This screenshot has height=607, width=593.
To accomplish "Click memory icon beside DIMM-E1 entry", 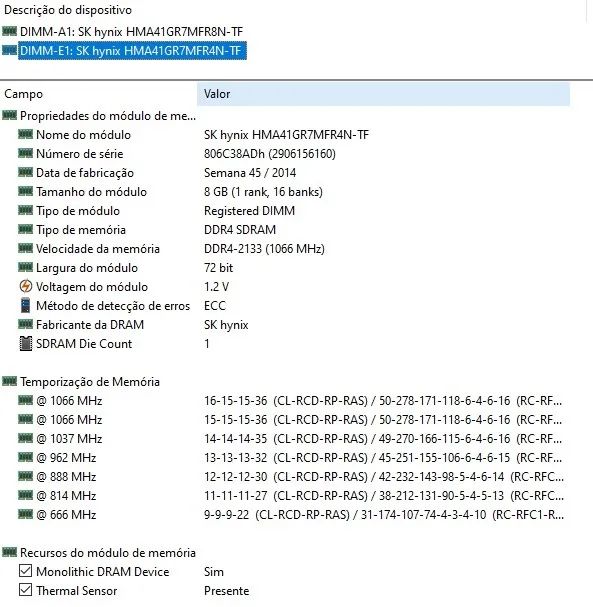I will [9, 50].
